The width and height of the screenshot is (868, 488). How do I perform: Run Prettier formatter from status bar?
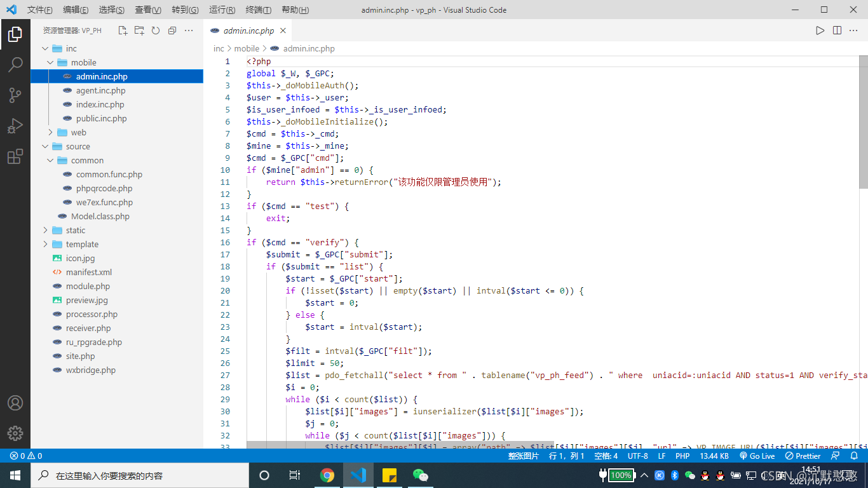tap(803, 456)
